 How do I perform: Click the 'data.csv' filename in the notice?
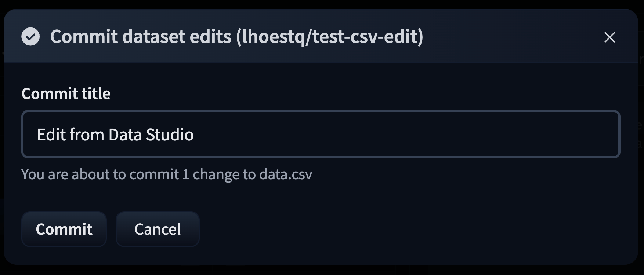[286, 175]
